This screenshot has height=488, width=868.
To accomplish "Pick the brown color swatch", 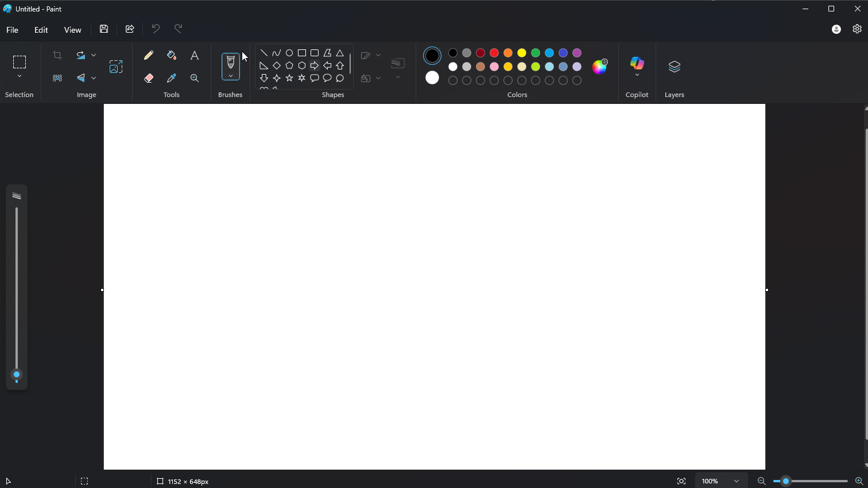I will (480, 67).
